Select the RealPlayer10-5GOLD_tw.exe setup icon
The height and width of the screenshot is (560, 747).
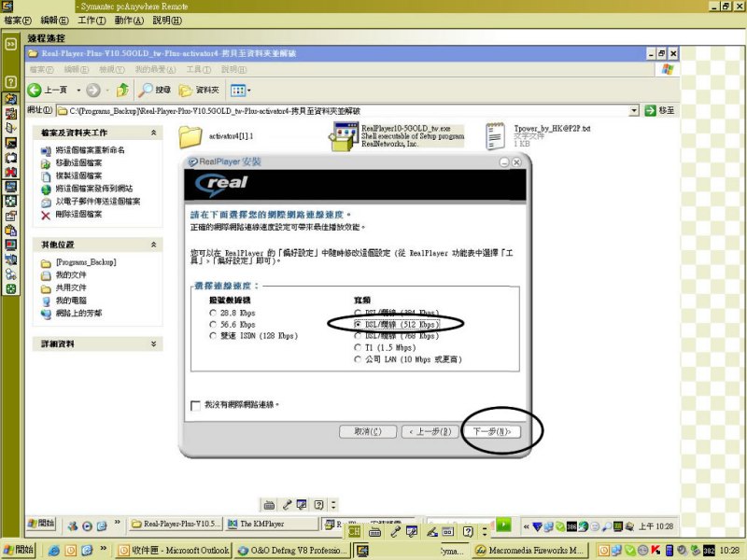[344, 136]
